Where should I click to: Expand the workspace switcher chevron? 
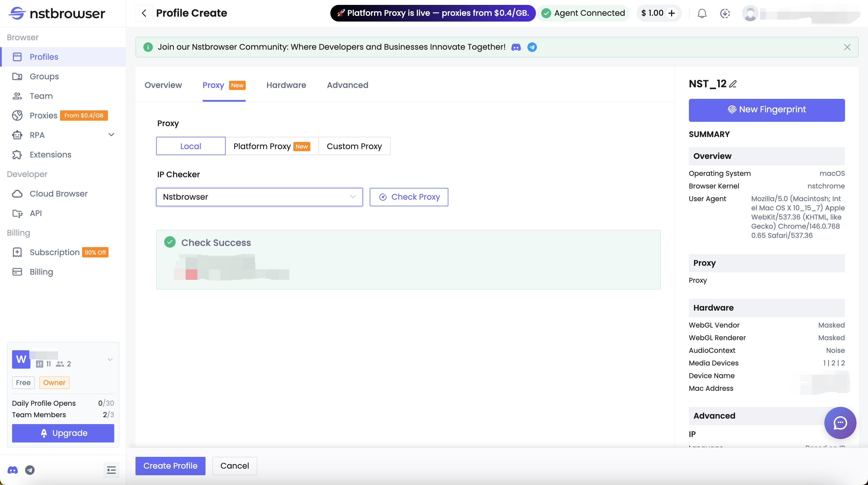[x=110, y=359]
